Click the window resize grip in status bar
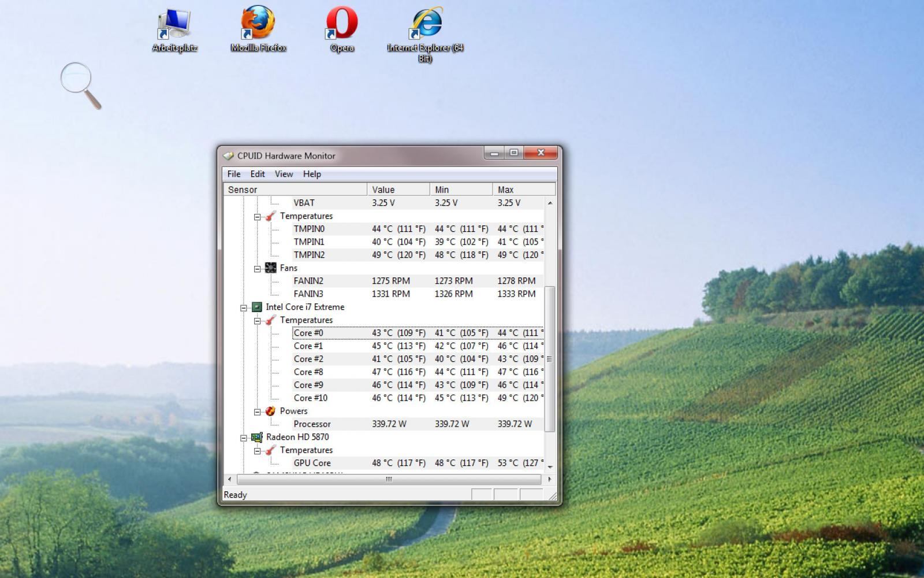Viewport: 924px width, 578px height. 553,496
